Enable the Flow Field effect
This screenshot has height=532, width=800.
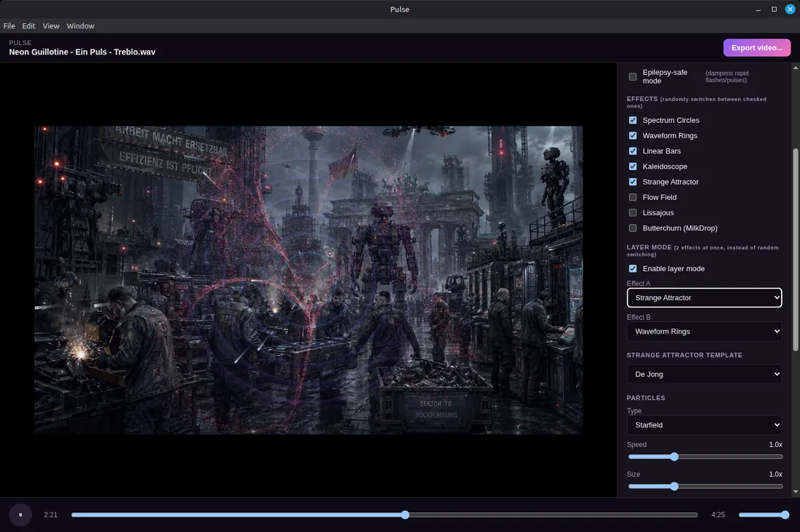coord(633,197)
